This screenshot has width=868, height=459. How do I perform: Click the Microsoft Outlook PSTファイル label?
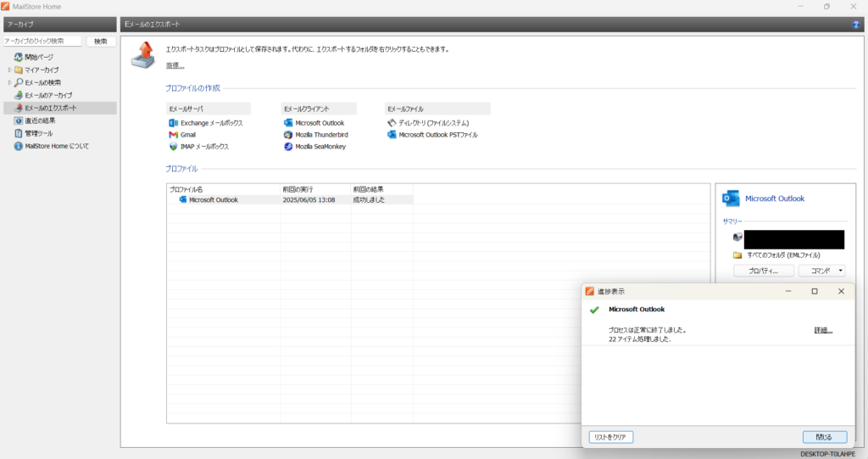coord(438,135)
